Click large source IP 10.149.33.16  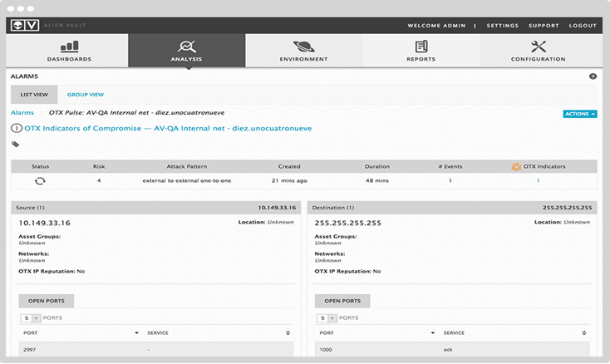pos(45,224)
